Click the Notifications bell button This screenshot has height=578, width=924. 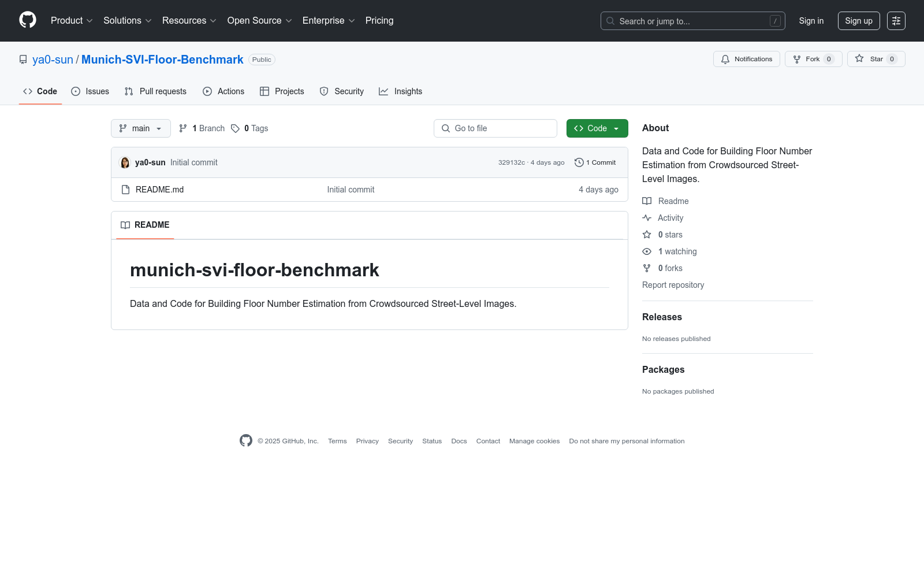[747, 59]
